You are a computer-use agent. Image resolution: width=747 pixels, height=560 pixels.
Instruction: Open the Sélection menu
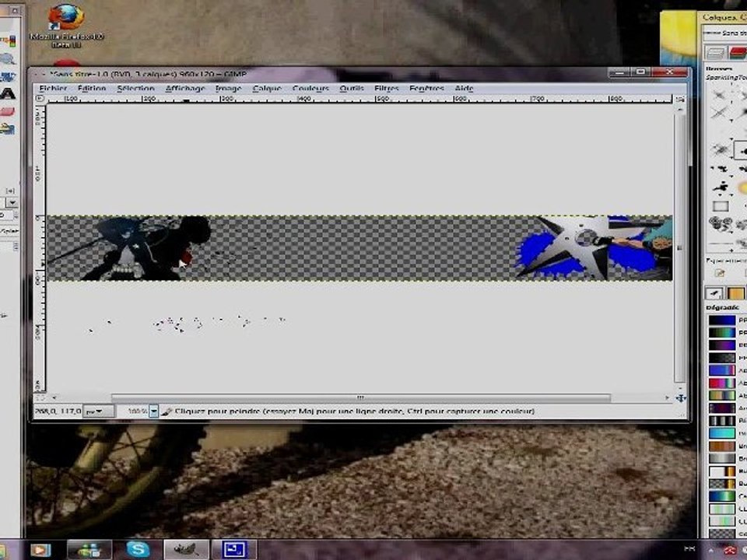point(135,89)
